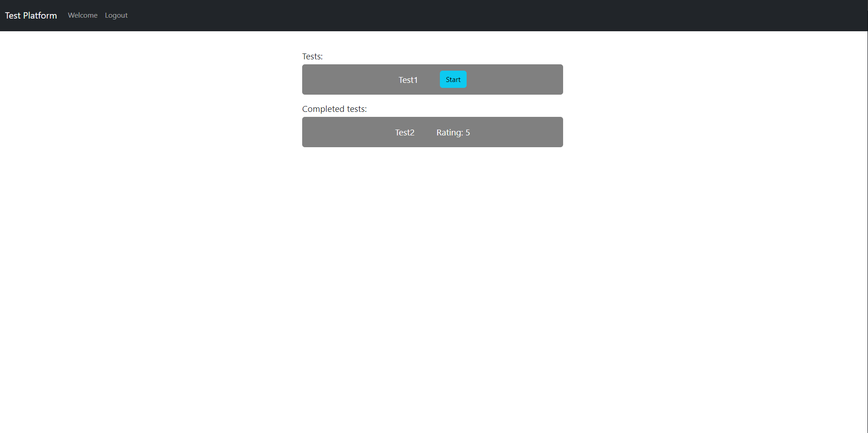868x433 pixels.
Task: Open Logout from the top navigation bar
Action: pos(116,15)
